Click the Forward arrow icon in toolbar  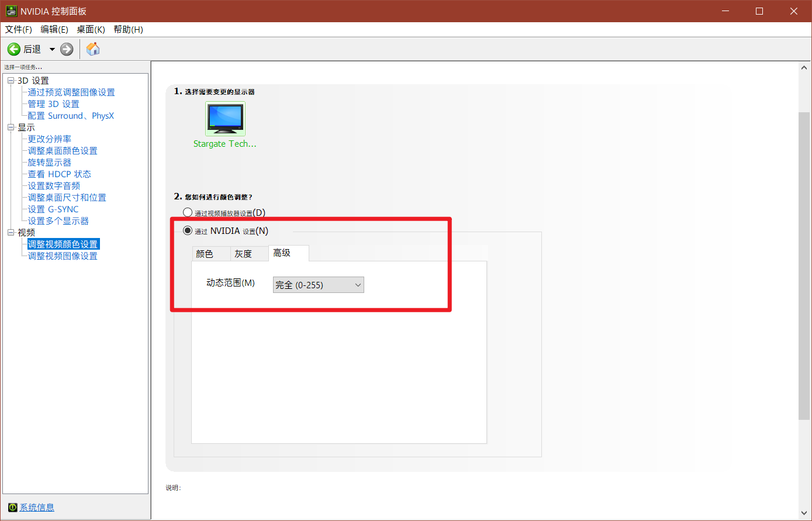pos(67,49)
